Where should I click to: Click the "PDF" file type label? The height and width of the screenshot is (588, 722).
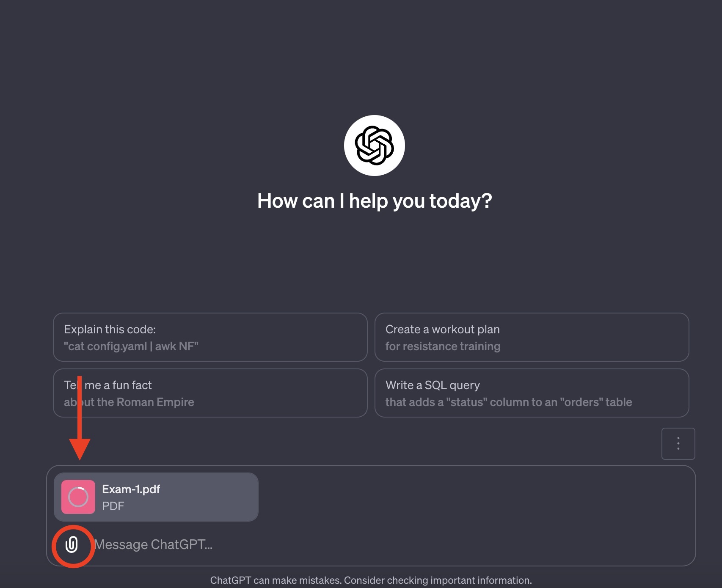coord(113,506)
